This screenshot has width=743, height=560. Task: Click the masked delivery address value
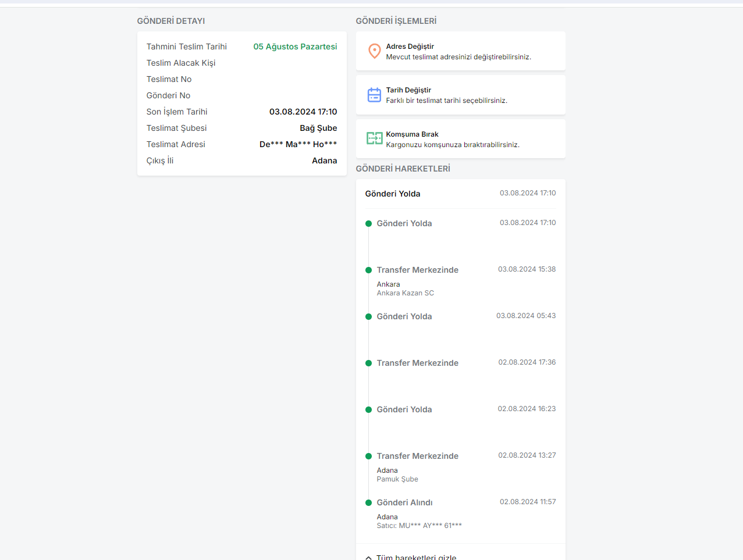pyautogui.click(x=298, y=144)
